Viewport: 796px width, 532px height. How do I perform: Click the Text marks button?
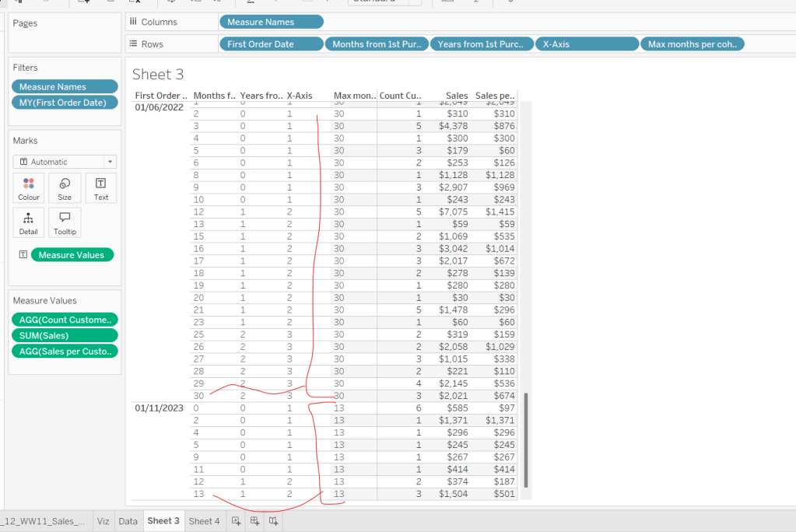[x=101, y=188]
